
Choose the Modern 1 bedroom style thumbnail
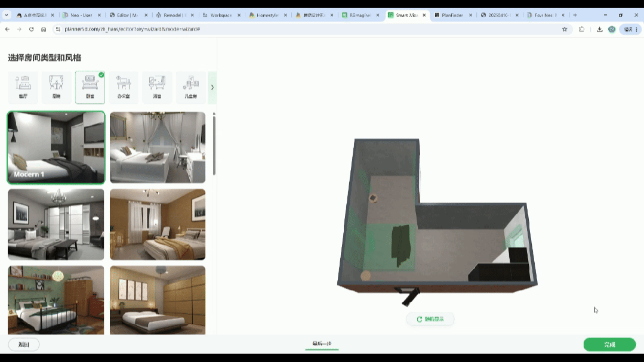click(56, 147)
